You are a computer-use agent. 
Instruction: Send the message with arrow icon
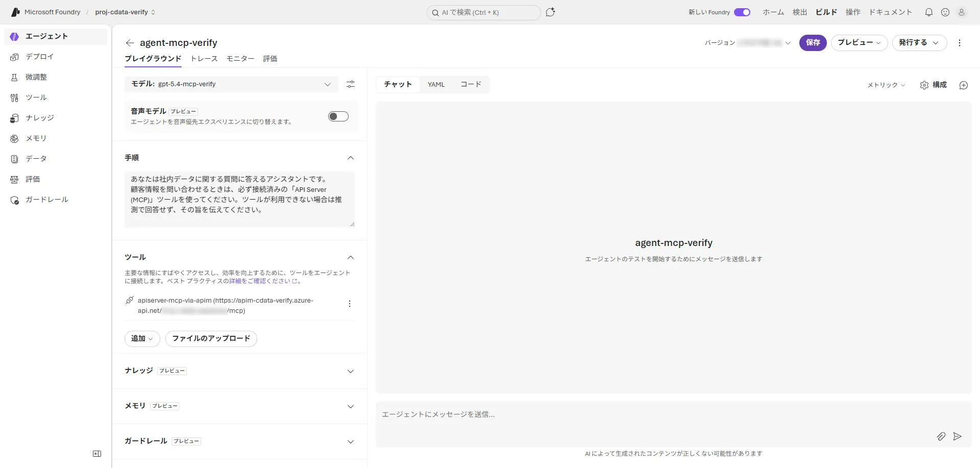tap(958, 436)
